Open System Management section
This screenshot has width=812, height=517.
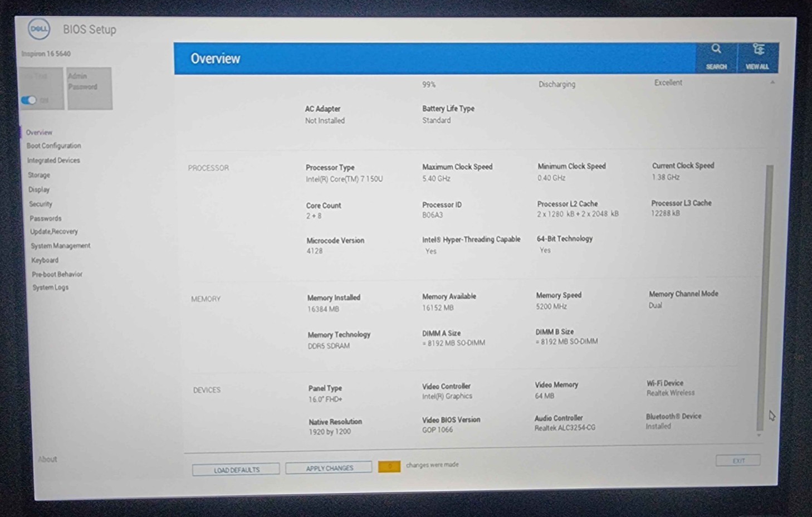click(60, 246)
